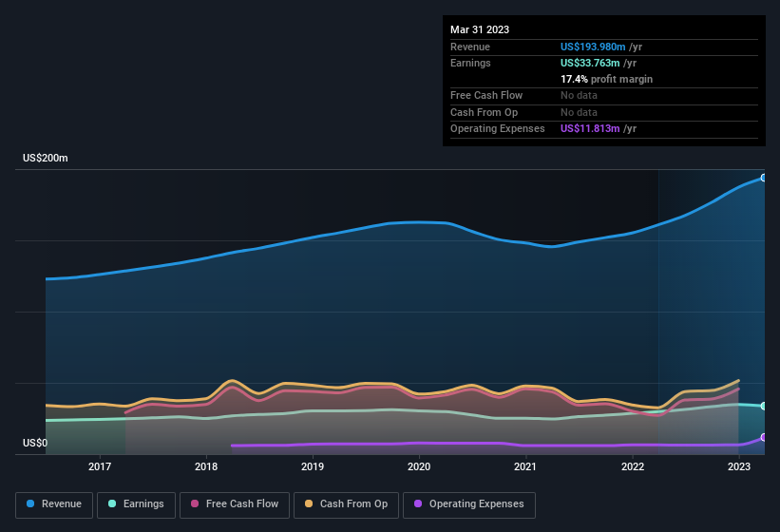Viewport: 780px width, 532px height.
Task: Toggle the Cash From Op legend button
Action: point(346,504)
